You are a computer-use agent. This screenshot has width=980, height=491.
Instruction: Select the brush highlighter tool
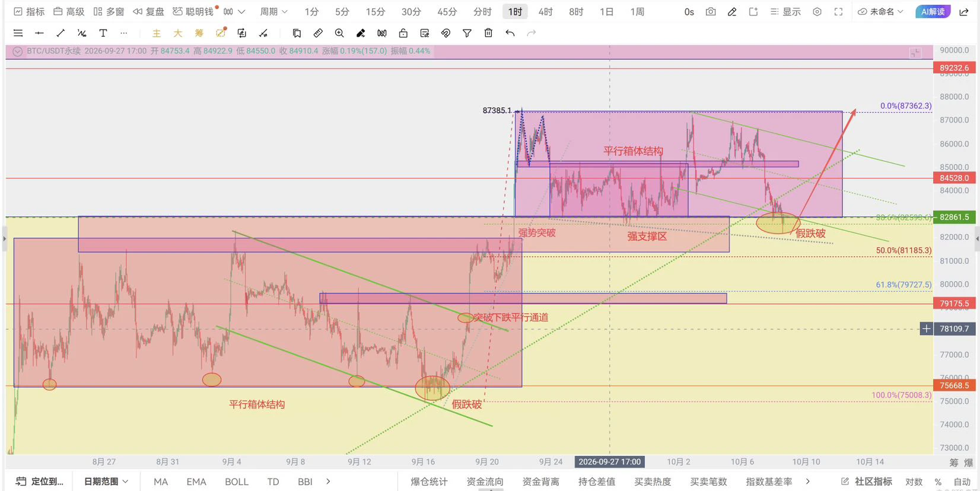[361, 33]
